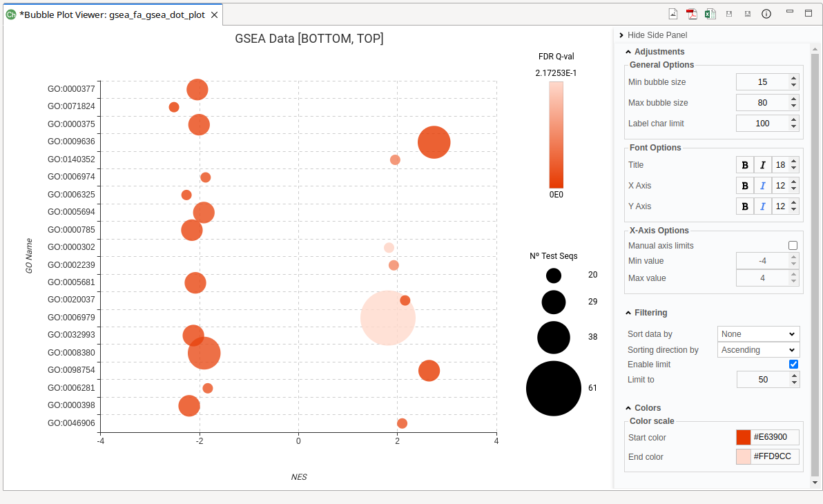Open the Sorting direction by dropdown
This screenshot has height=504, width=823.
[758, 350]
